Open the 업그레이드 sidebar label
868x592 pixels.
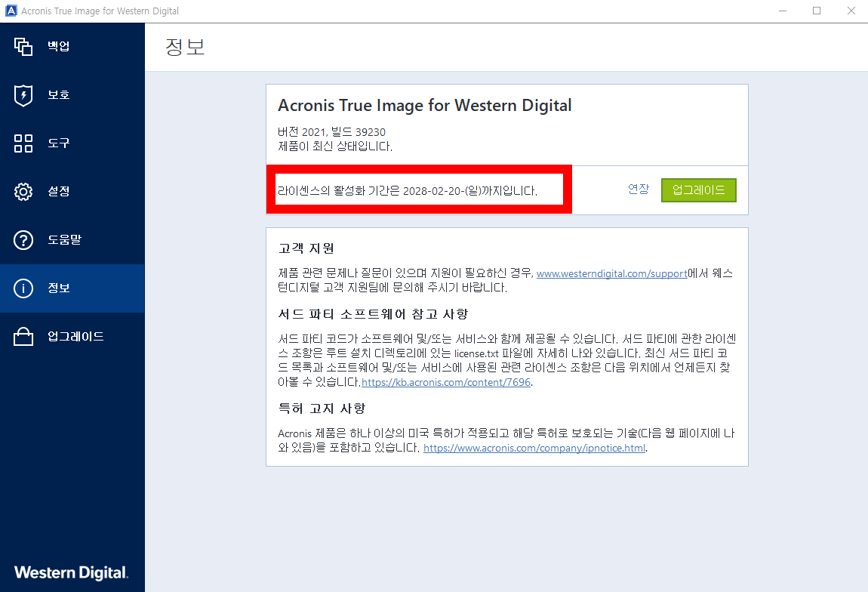pos(75,337)
